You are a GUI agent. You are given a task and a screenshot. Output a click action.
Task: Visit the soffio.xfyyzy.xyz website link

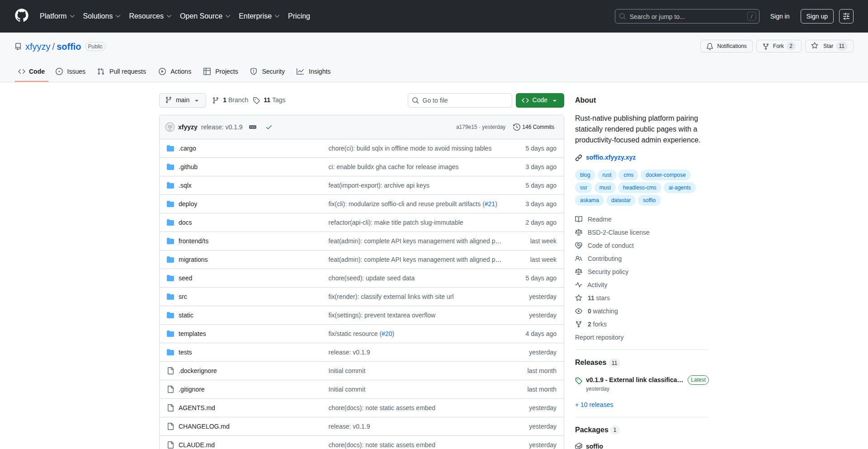(x=611, y=157)
